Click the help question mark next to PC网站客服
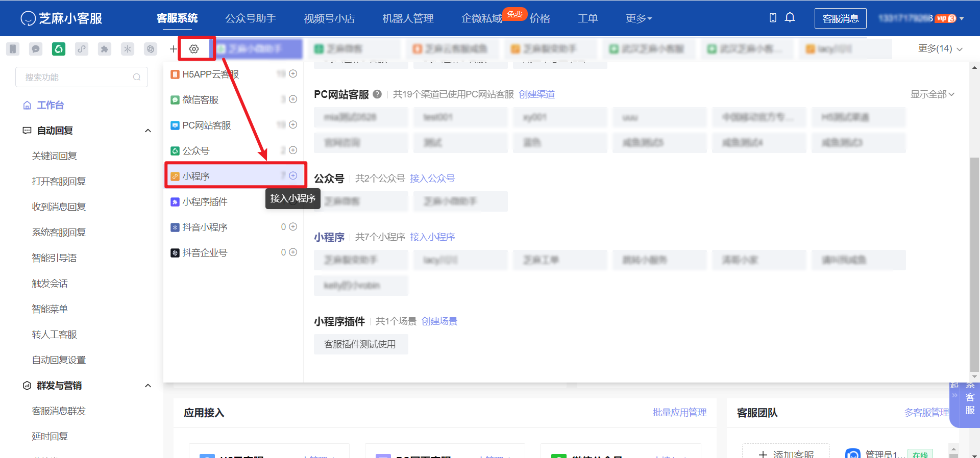The height and width of the screenshot is (458, 980). [x=377, y=94]
